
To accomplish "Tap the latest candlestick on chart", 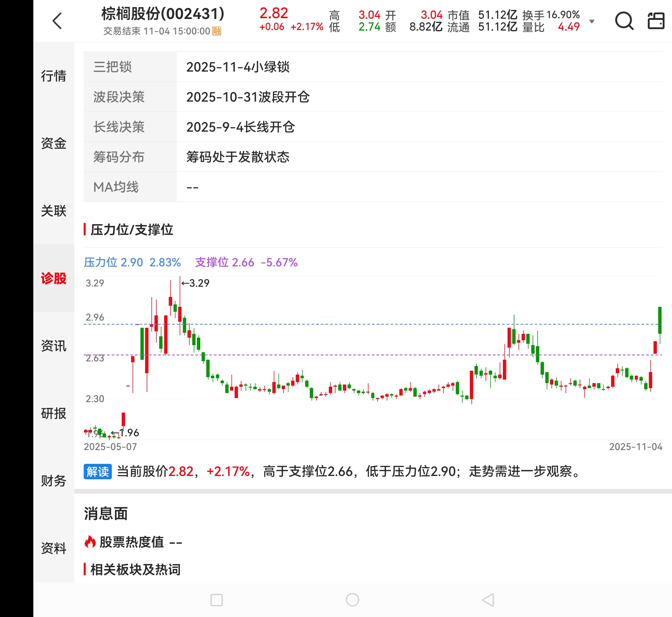I will 660,321.
